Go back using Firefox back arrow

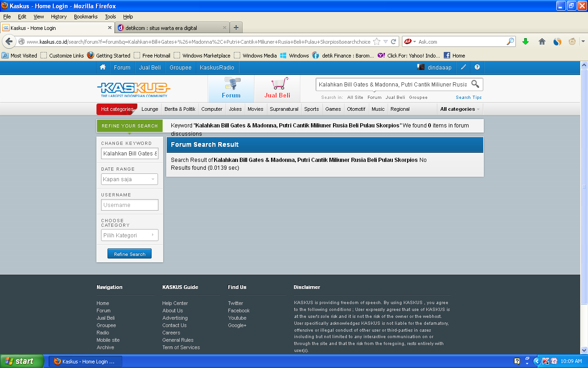(x=9, y=41)
